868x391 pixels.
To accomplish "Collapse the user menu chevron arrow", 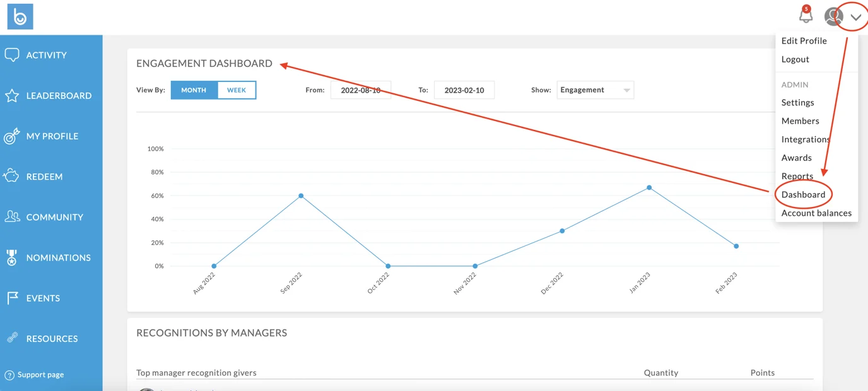I will 855,18.
